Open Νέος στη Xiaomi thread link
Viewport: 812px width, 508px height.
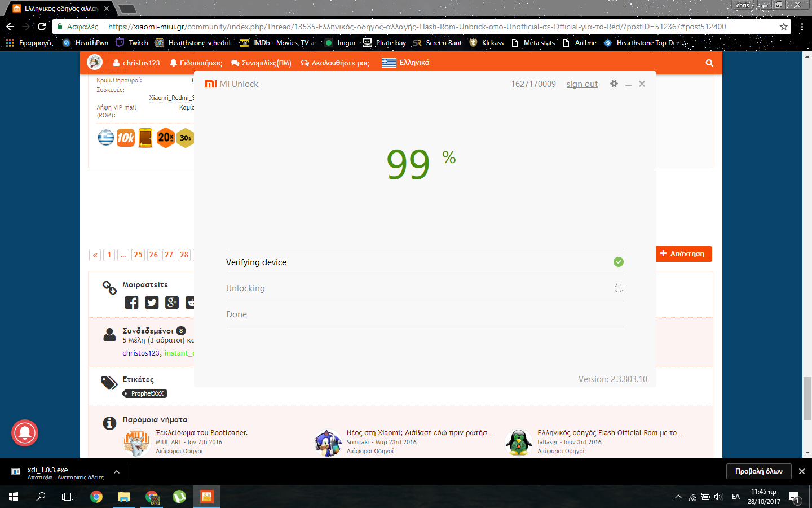[x=419, y=433]
